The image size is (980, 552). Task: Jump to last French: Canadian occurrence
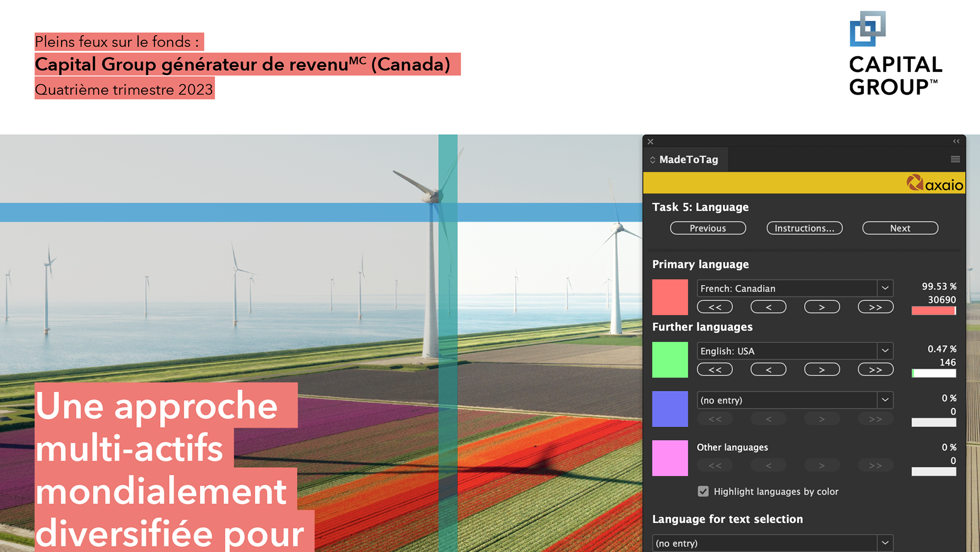pos(876,307)
